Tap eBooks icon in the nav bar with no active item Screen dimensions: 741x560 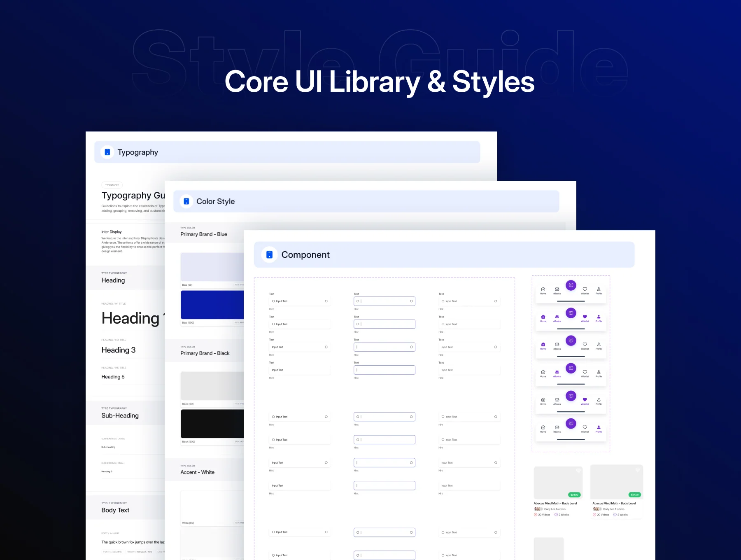pos(557,289)
